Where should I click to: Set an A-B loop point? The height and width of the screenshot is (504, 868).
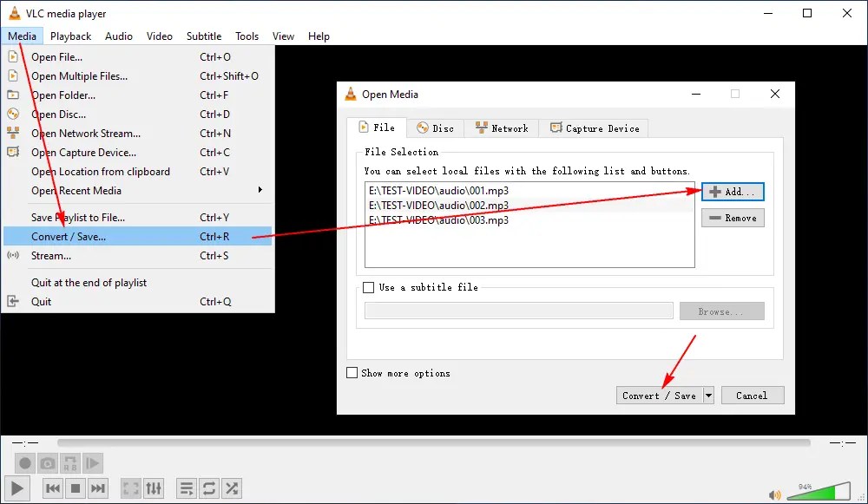[x=70, y=463]
